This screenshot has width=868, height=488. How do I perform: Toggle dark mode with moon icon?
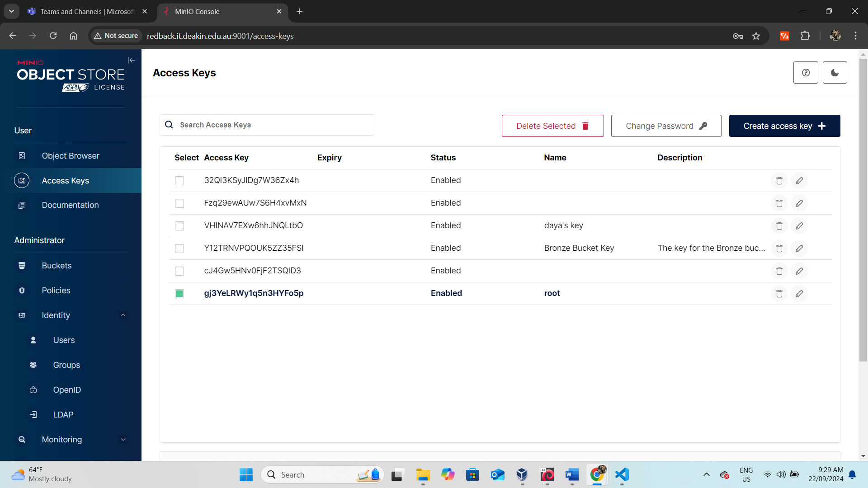coord(835,73)
